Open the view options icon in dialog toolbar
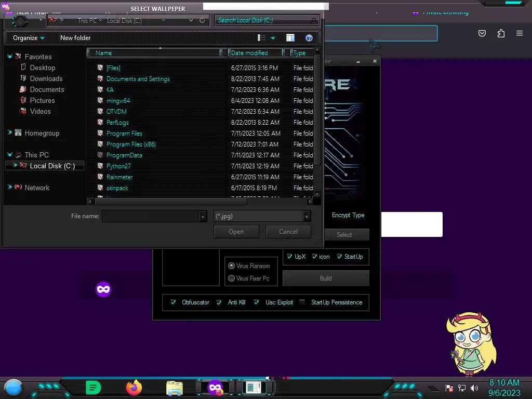Screen dimensions: 532x399 261,37
